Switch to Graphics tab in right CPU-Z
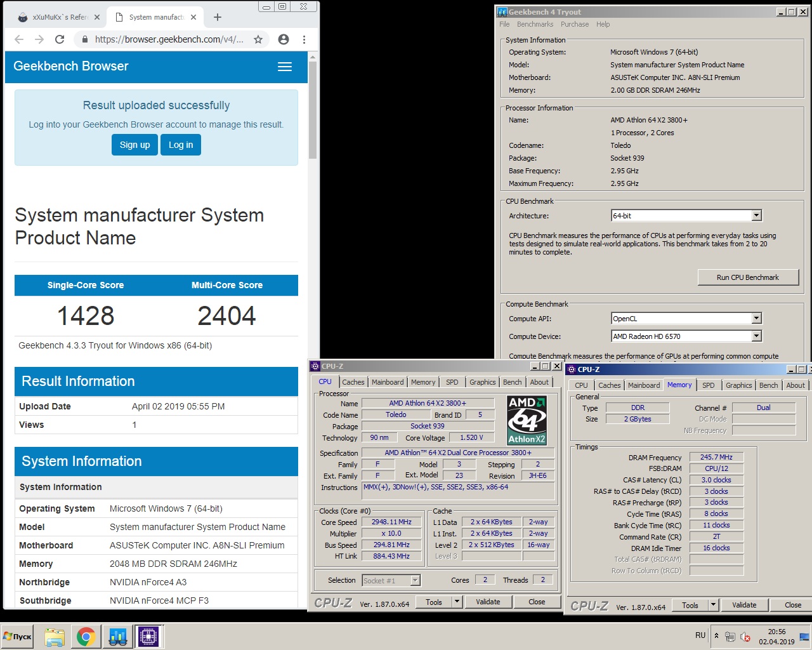 click(739, 385)
